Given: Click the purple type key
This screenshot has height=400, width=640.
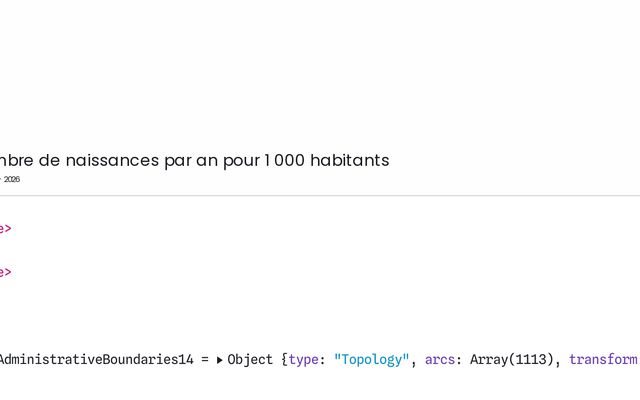Looking at the screenshot, I should click(303, 360).
